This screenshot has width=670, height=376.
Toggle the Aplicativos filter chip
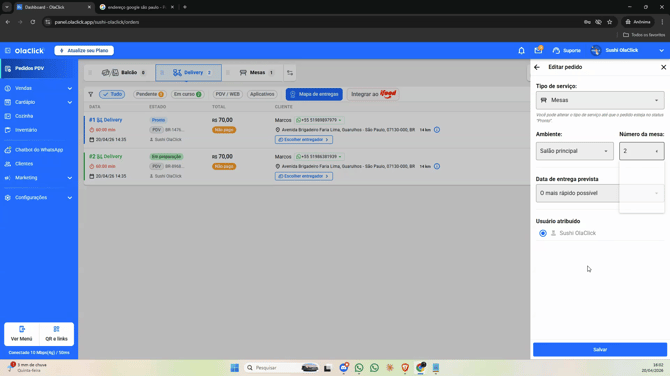point(262,94)
